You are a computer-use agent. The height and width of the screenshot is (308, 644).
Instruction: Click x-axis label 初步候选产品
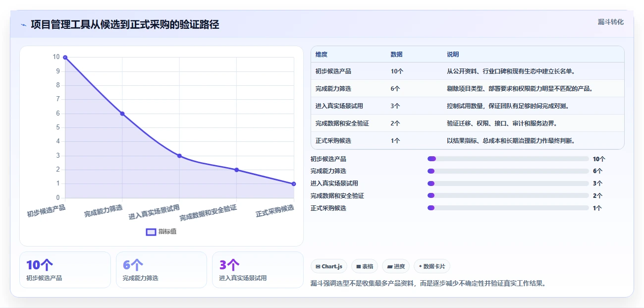[46, 211]
